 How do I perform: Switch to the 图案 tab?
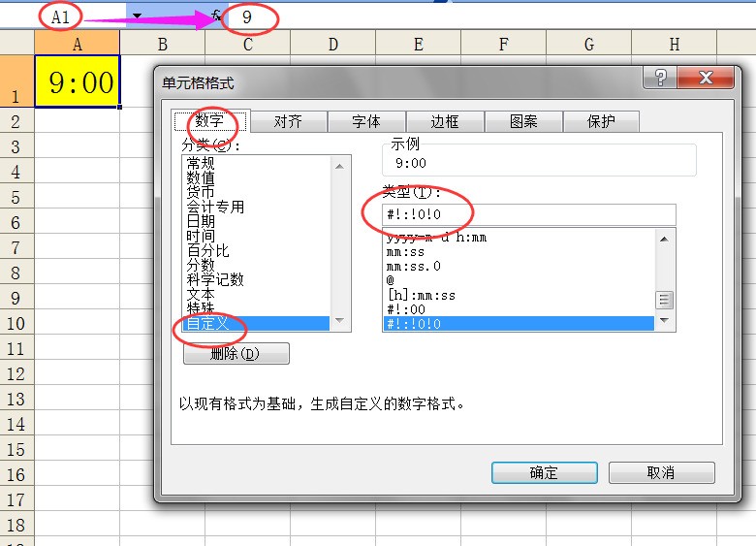tap(523, 121)
